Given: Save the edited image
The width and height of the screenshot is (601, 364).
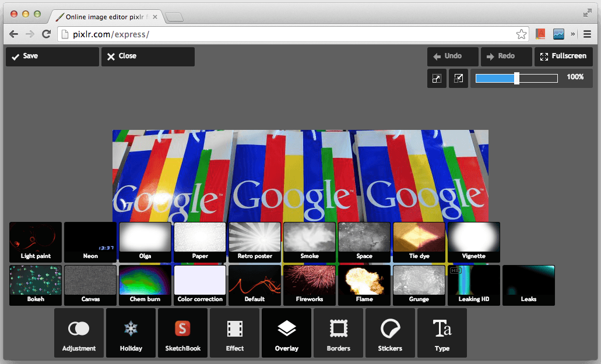Looking at the screenshot, I should (x=52, y=56).
